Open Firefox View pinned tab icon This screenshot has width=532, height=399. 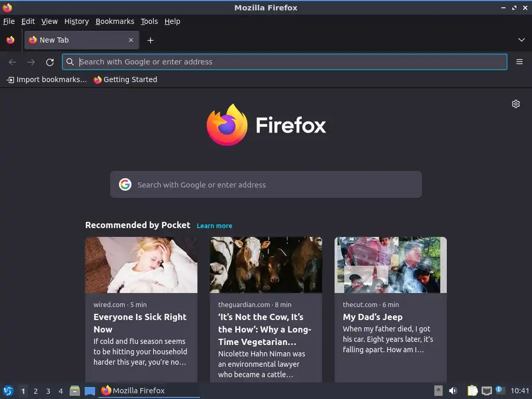point(10,40)
